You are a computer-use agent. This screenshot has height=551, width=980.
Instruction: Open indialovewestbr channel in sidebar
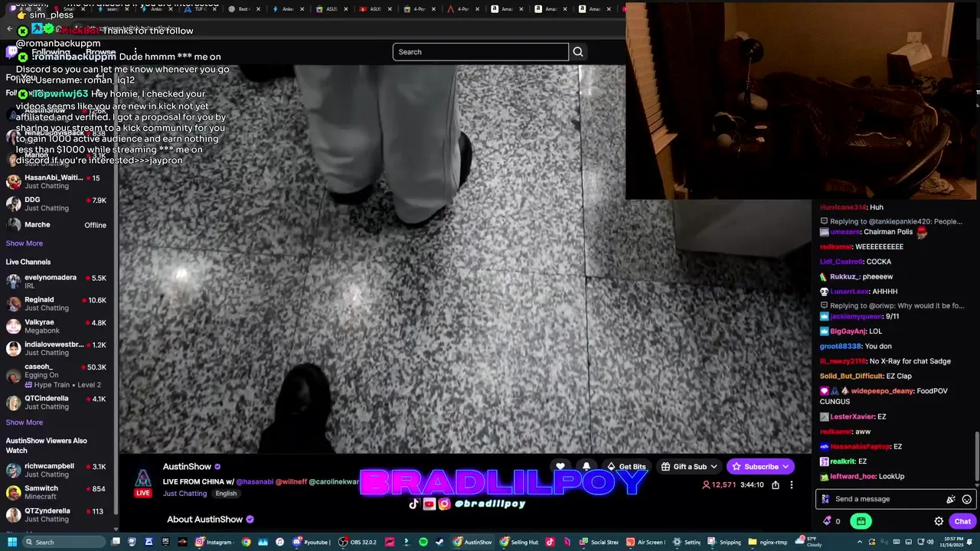(x=58, y=348)
